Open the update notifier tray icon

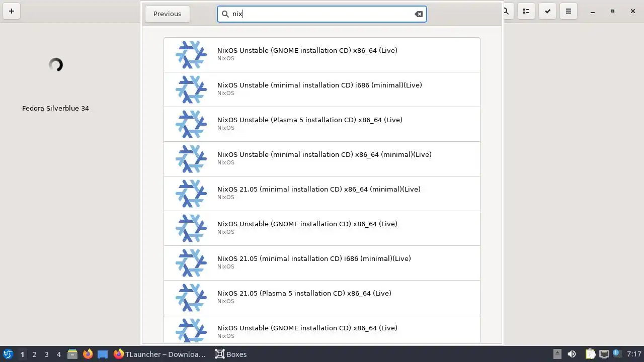click(x=617, y=354)
